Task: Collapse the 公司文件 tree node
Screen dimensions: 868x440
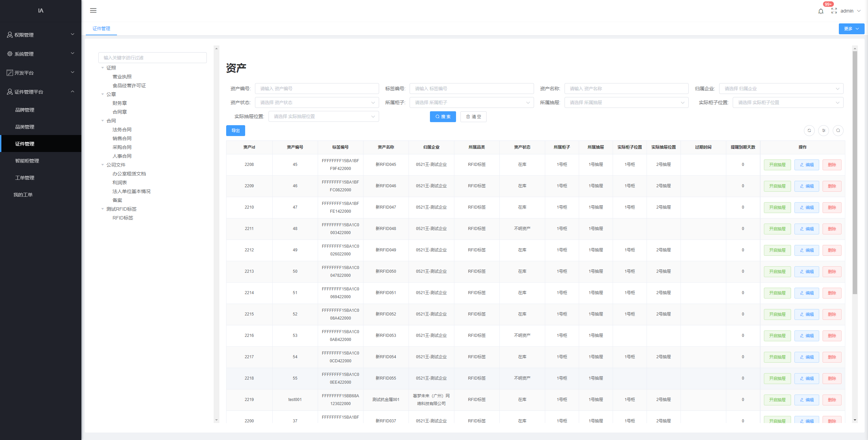Action: (x=103, y=165)
